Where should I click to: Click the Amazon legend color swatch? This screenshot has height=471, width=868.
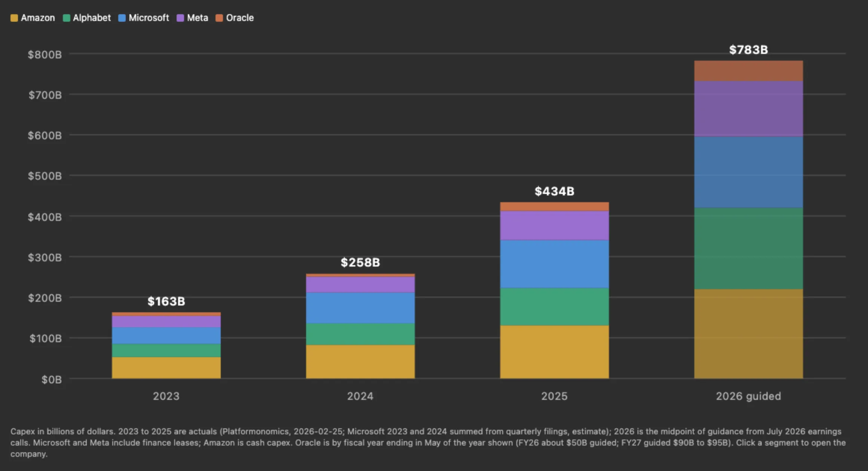click(14, 18)
